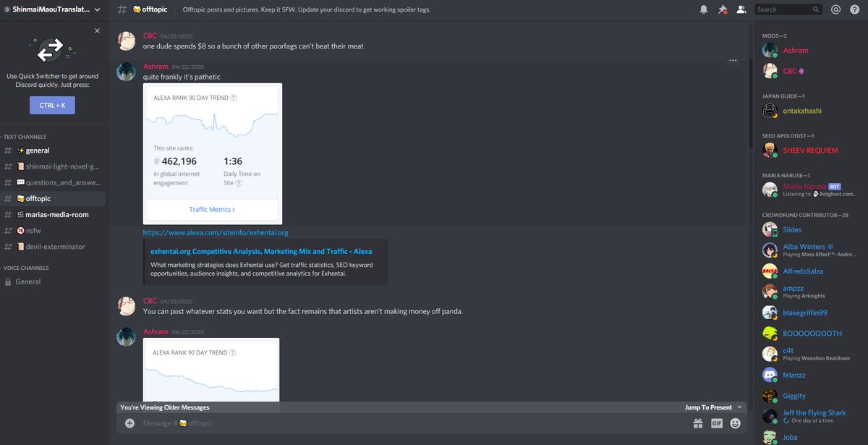868x445 pixels.
Task: Open the first Alexa rank image
Action: (213, 153)
